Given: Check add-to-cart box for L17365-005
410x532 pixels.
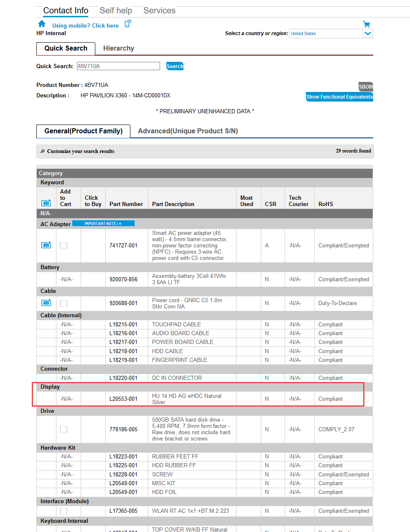Looking at the screenshot, I should 64,511.
